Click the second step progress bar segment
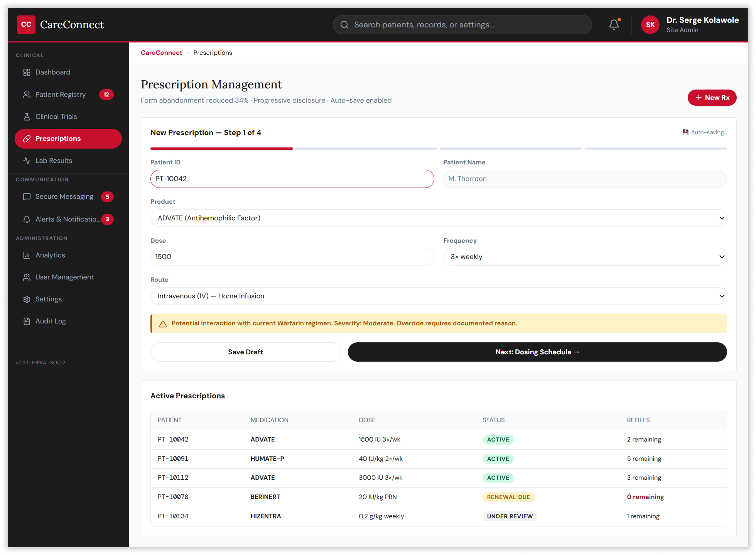 point(366,148)
